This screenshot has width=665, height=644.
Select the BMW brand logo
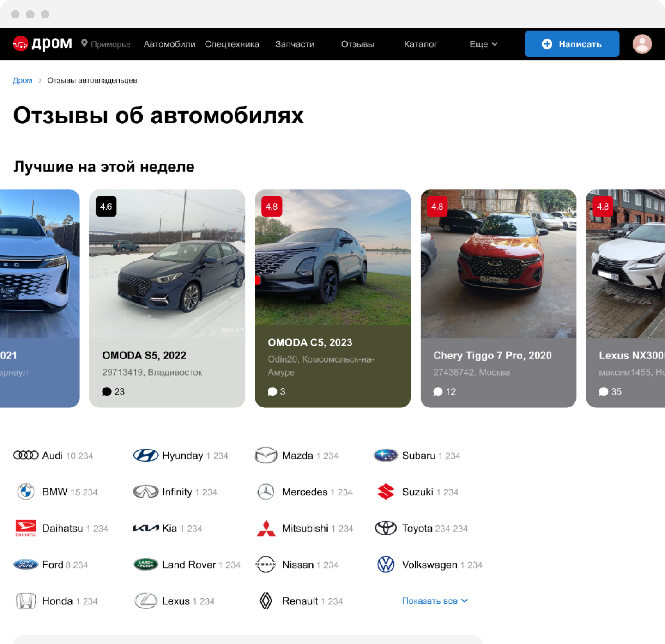(26, 492)
